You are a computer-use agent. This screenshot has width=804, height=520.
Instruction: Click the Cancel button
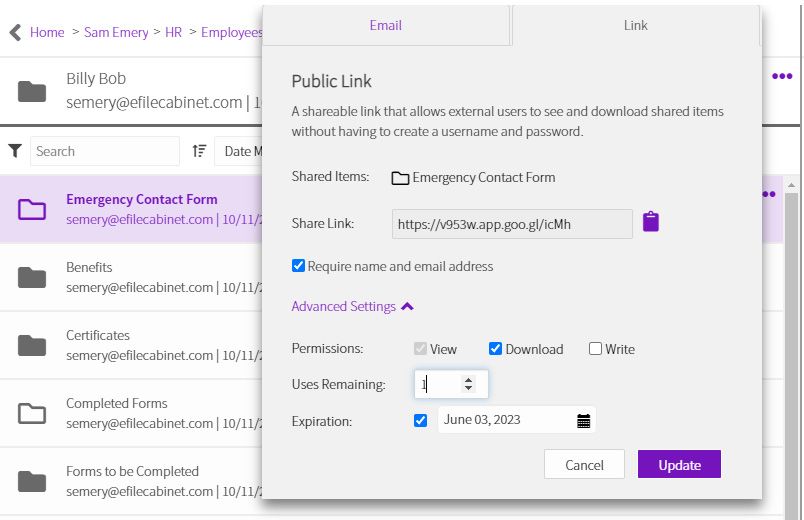tap(584, 465)
